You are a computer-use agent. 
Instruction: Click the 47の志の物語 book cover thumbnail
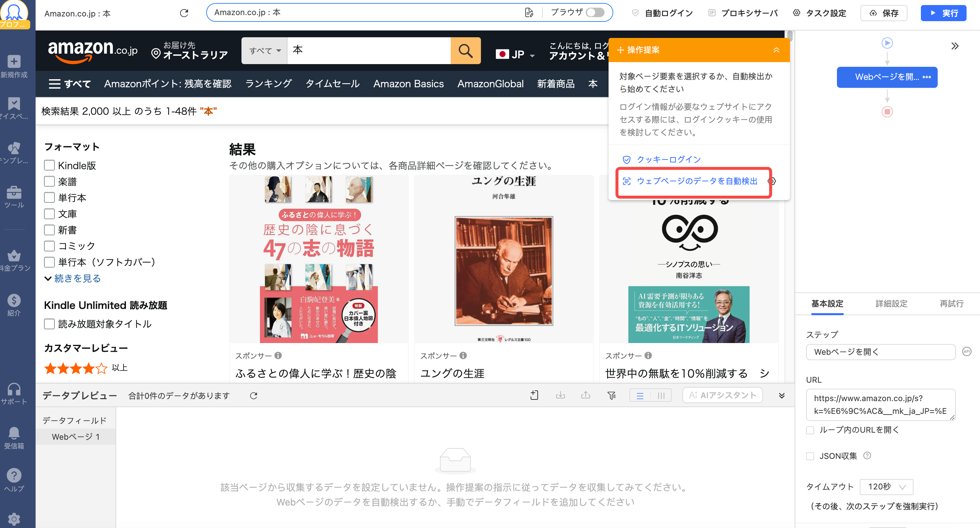[x=319, y=259]
